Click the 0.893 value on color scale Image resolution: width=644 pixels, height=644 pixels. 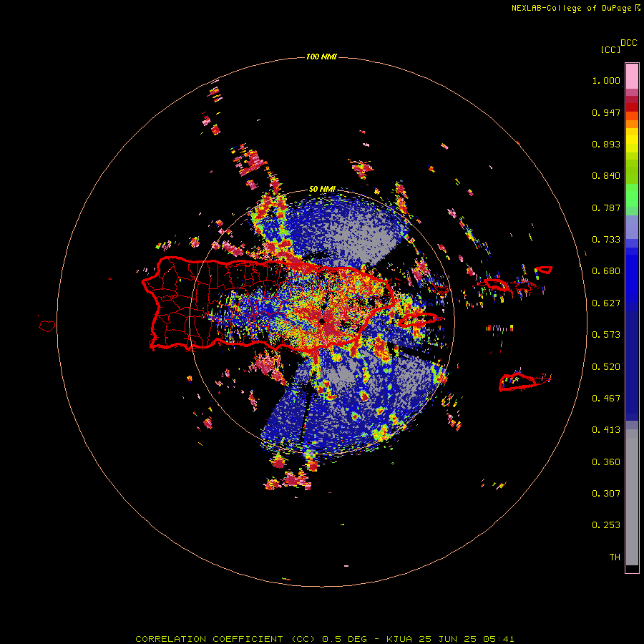(606, 144)
